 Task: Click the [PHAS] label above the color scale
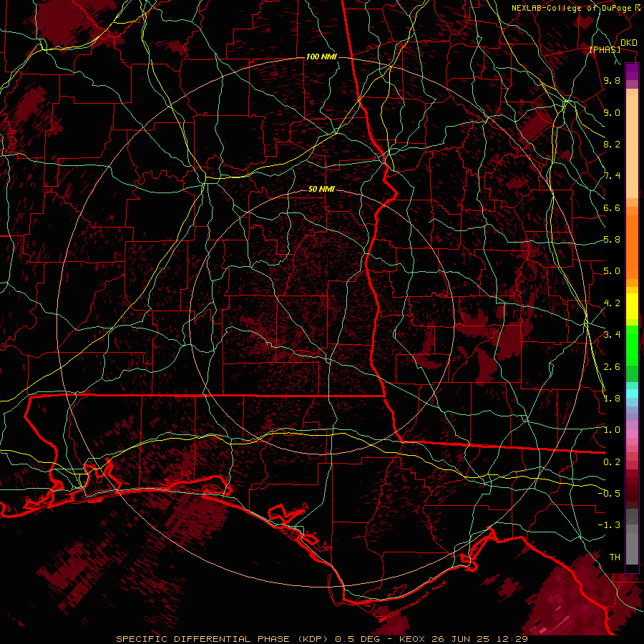tap(605, 50)
